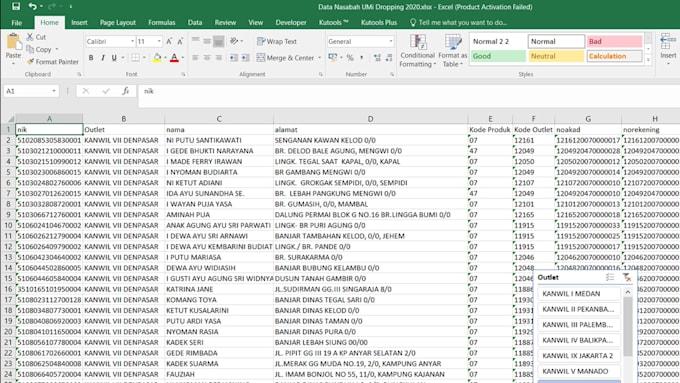The width and height of the screenshot is (680, 383).
Task: Click the Undo arrow icon
Action: (33, 6)
